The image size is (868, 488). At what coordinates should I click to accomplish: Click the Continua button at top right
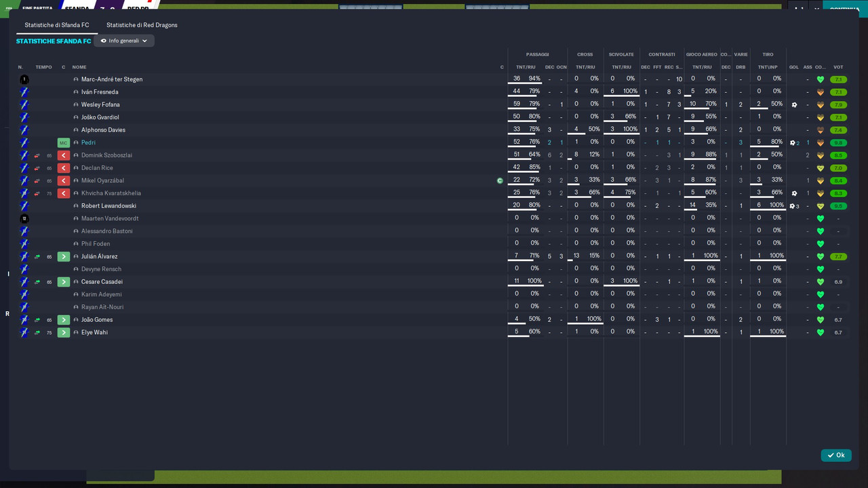click(x=844, y=9)
